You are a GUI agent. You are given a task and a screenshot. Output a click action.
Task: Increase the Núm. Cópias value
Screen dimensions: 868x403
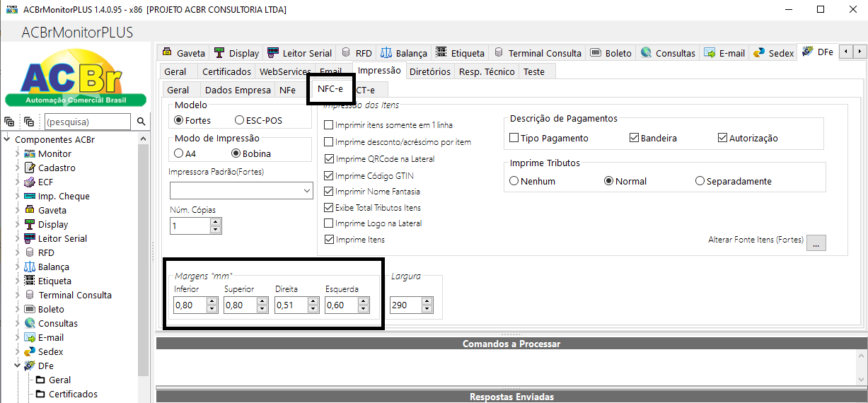216,222
